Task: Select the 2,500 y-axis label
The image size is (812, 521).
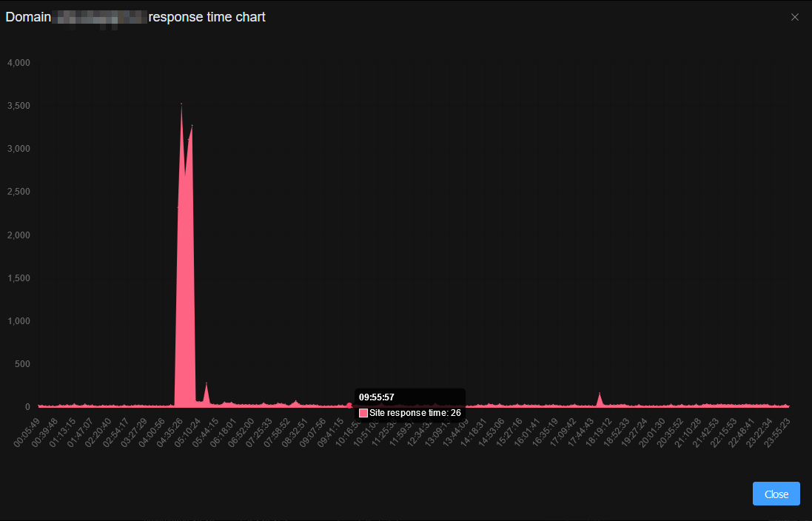Action: pos(19,192)
